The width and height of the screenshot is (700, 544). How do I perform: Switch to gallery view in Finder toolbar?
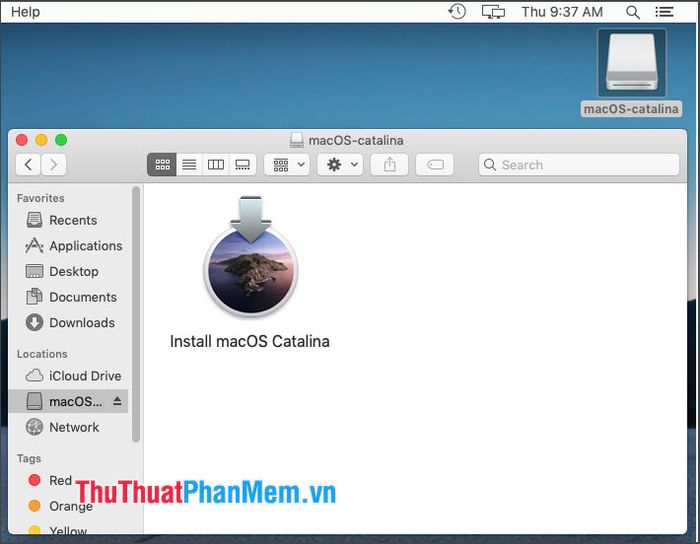coord(243,165)
